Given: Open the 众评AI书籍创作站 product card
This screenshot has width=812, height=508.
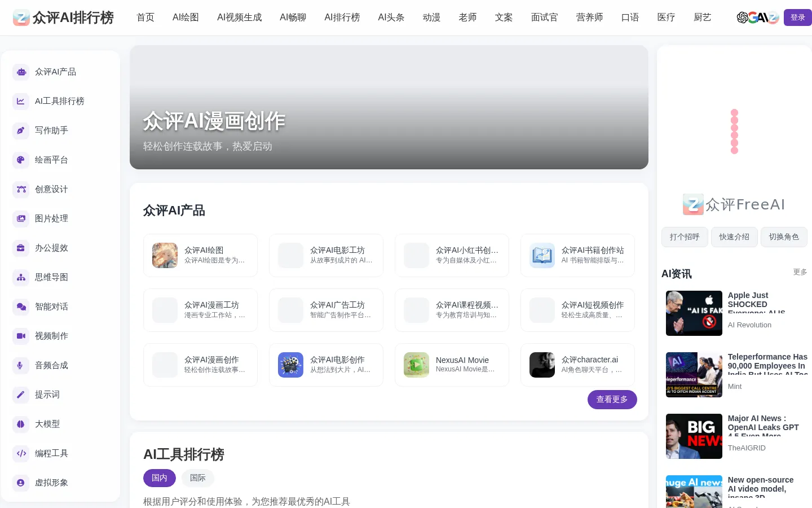Looking at the screenshot, I should 578,256.
